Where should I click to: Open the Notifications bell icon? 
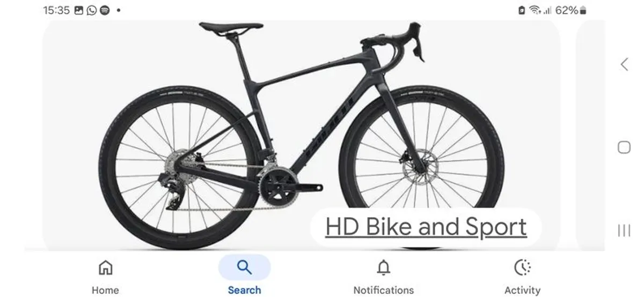point(383,267)
